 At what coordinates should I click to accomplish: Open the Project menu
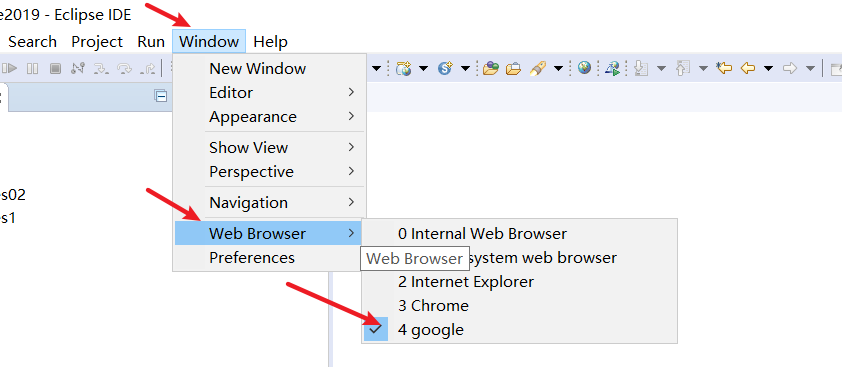[x=97, y=41]
